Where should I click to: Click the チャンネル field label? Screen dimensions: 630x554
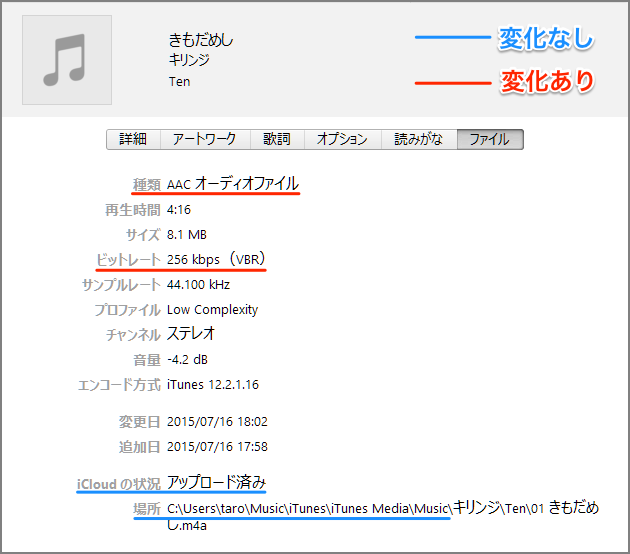[x=133, y=335]
